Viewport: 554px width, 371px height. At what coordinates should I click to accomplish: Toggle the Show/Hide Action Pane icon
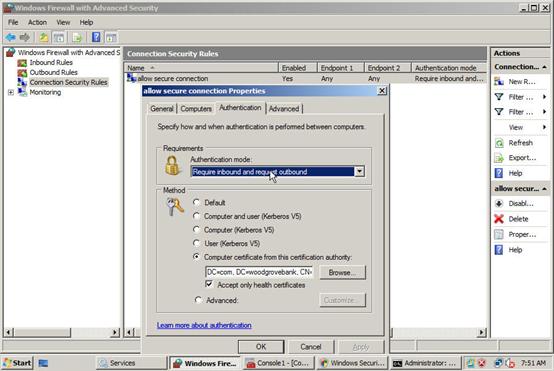(x=111, y=37)
